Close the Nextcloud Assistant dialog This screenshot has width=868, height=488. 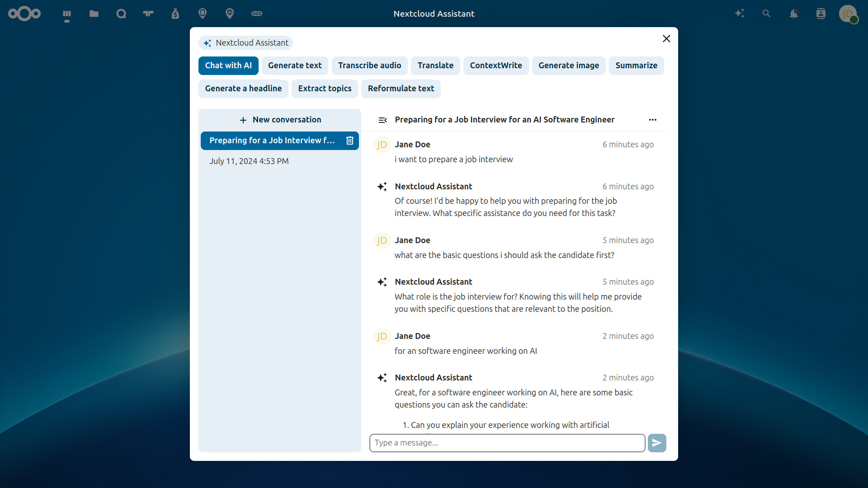[x=666, y=38]
